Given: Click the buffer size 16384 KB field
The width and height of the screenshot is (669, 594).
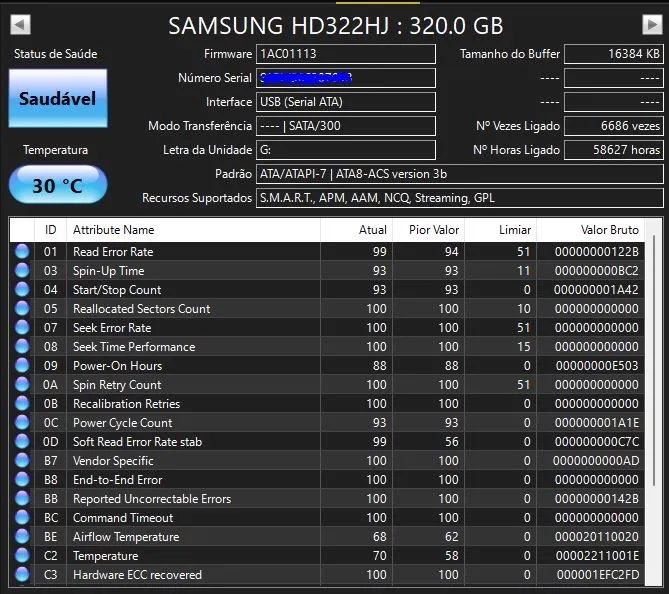Looking at the screenshot, I should [x=614, y=54].
